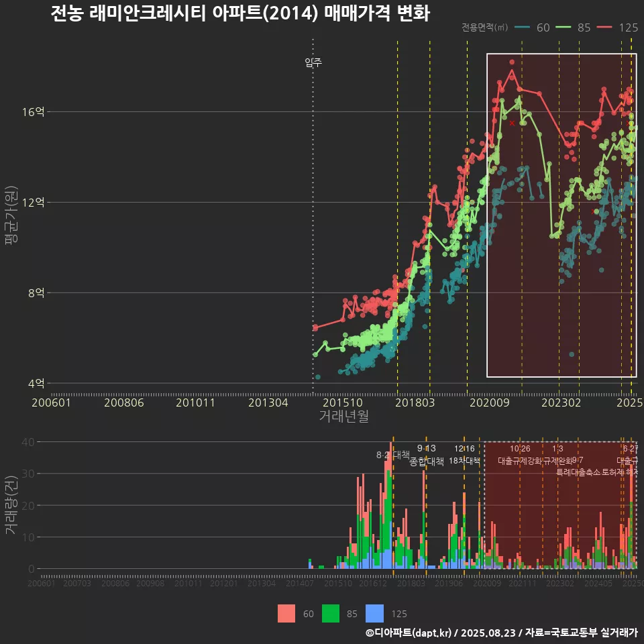This screenshot has width=644, height=644.
Task: Click the 202405 tick on volume chart
Action: [598, 583]
